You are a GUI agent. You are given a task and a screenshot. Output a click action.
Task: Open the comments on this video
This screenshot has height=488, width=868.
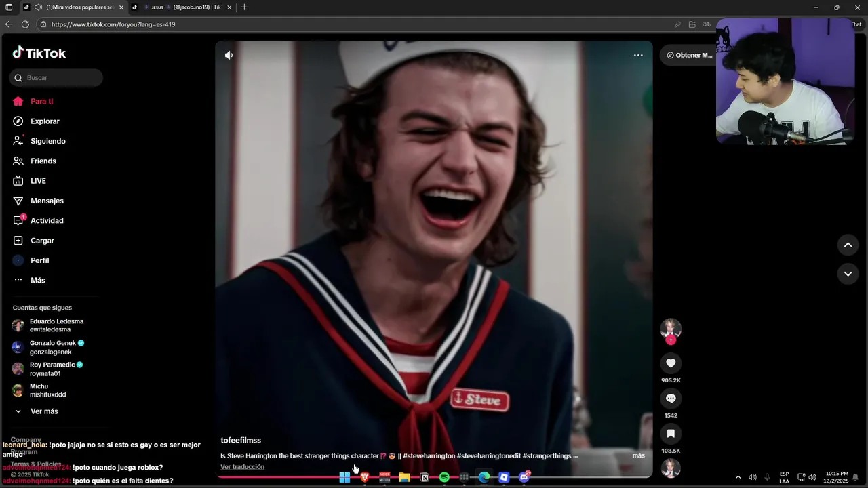pos(671,399)
